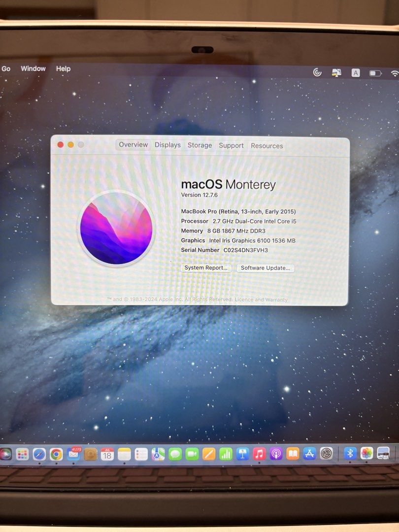Viewport: 399px width, 532px height.
Task: Open the Go menu
Action: (x=6, y=68)
